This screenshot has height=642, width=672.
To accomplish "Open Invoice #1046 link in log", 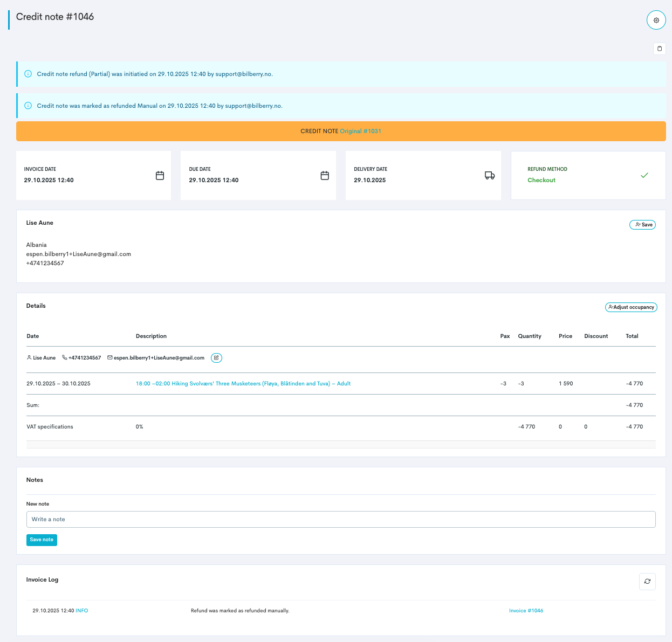I will point(526,611).
